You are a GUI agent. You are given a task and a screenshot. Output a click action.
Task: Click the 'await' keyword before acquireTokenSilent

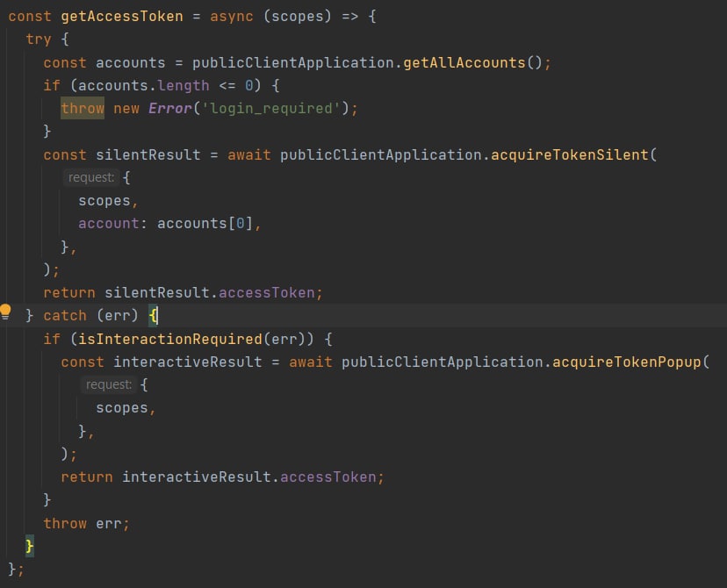click(249, 154)
